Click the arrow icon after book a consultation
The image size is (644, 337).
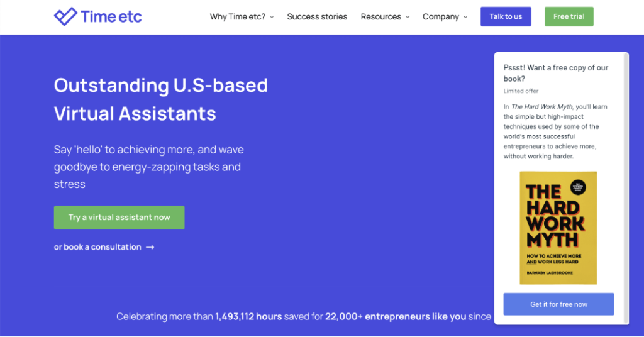point(150,248)
